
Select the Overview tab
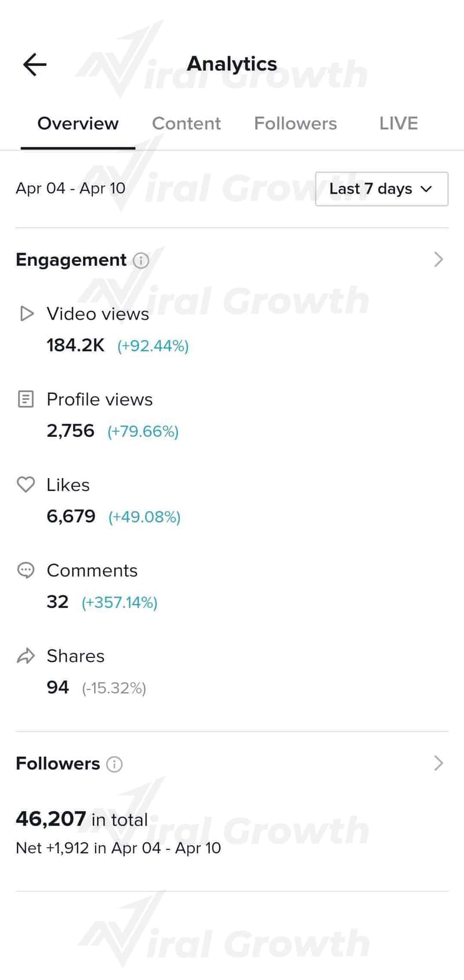(78, 123)
